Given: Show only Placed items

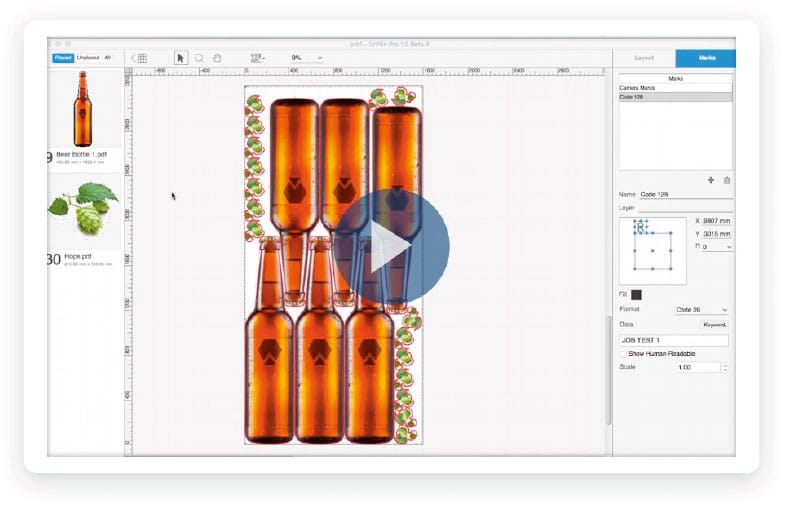Looking at the screenshot, I should click(x=63, y=58).
